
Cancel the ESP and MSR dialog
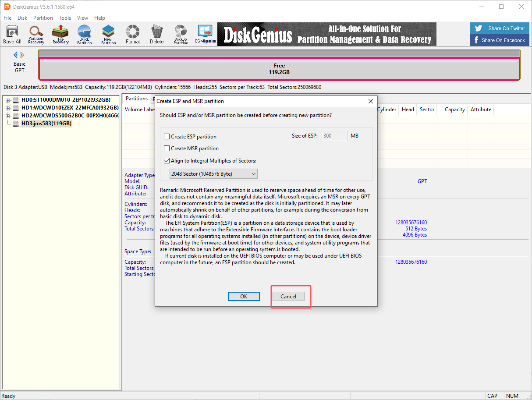coord(288,297)
